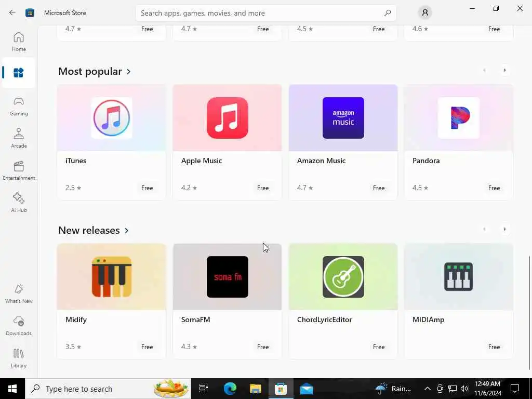Open the volume control icon
Screen dimensions: 532x399
(464, 389)
